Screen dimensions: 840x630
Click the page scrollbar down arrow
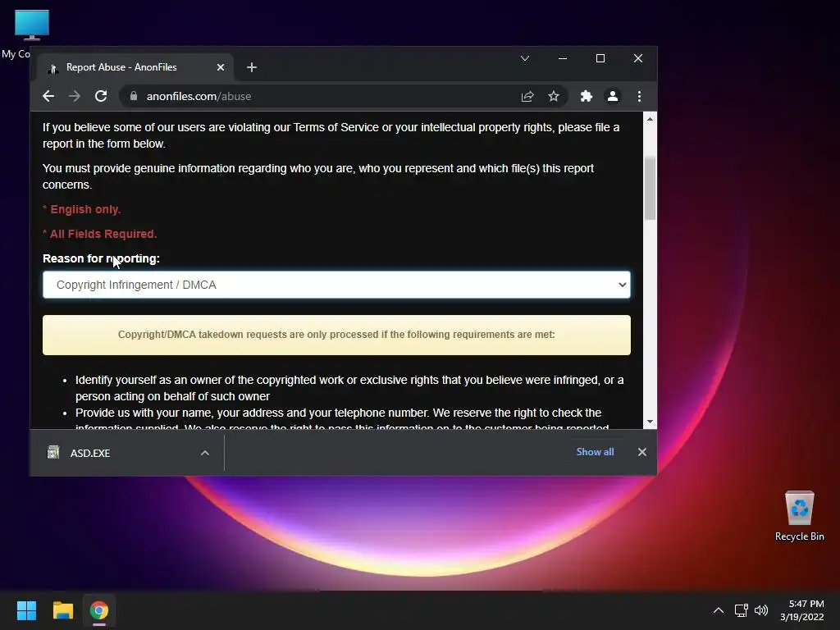tap(650, 422)
